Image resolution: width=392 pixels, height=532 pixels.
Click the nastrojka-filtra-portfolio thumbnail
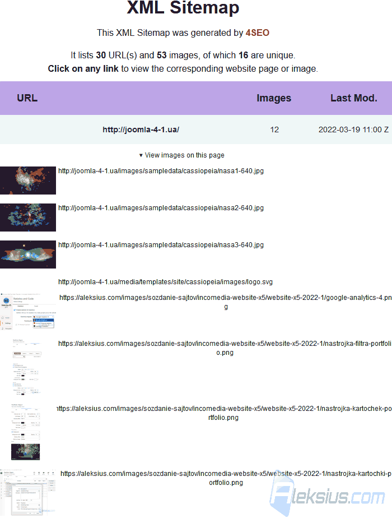[27, 367]
